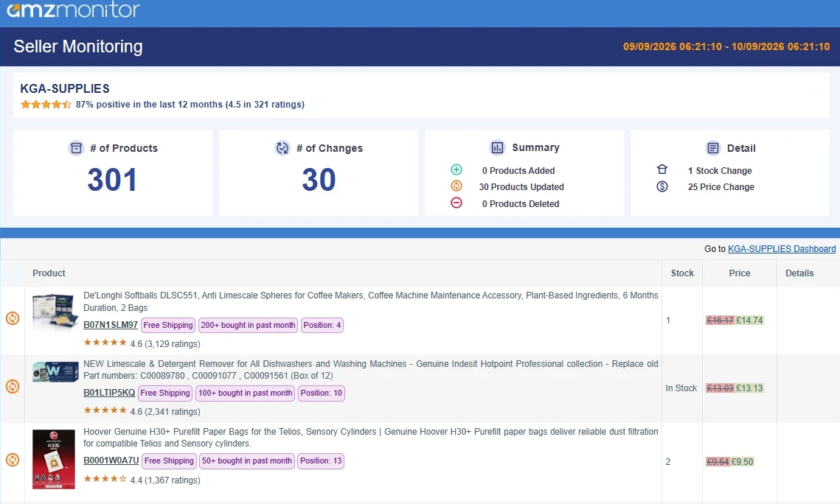The width and height of the screenshot is (840, 504).
Task: Click the Seller Monitoring heading
Action: point(78,46)
